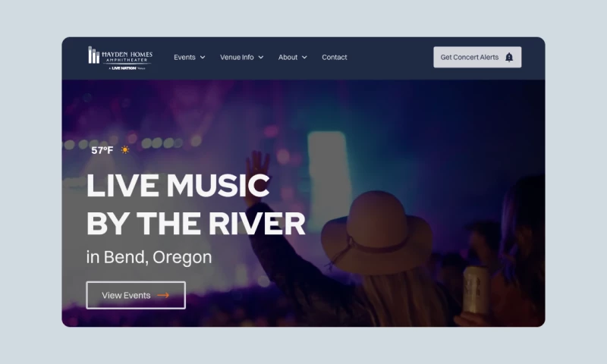Expand the Venue Info dropdown chevron
This screenshot has width=607, height=364.
pyautogui.click(x=261, y=57)
